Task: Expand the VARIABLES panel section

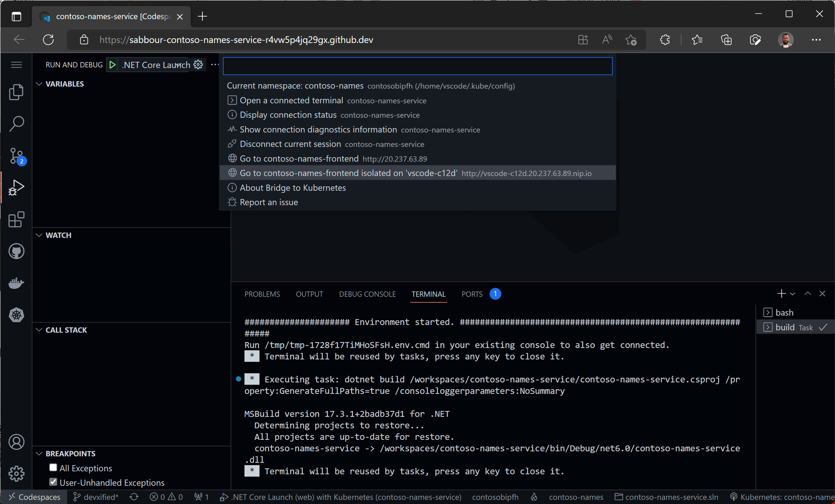Action: pos(64,84)
